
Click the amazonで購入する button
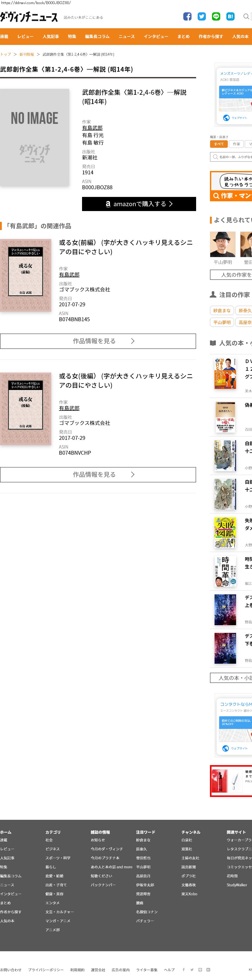pyautogui.click(x=139, y=204)
